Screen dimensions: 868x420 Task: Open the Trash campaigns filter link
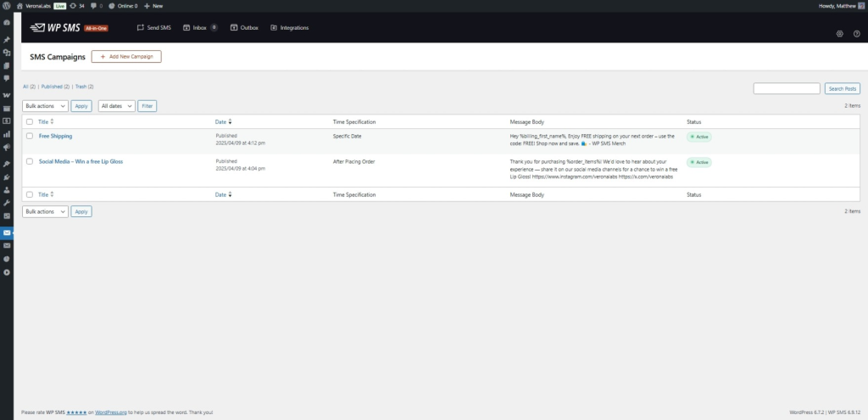(83, 87)
